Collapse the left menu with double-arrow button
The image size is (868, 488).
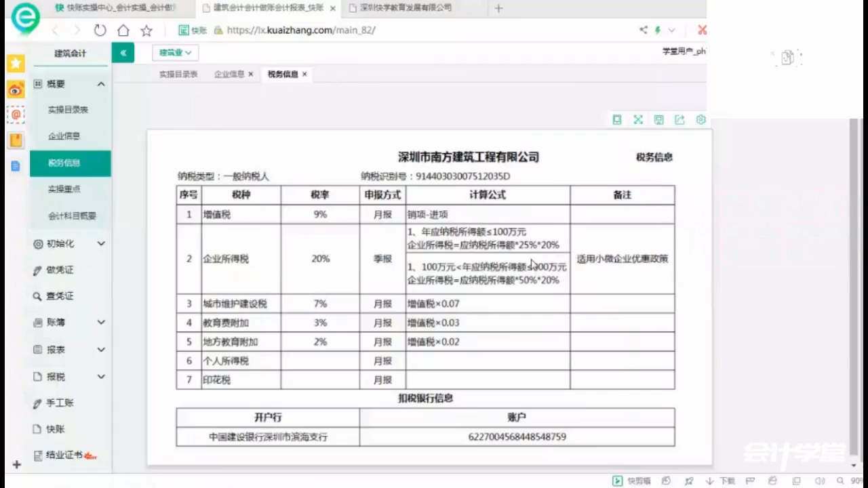click(123, 52)
